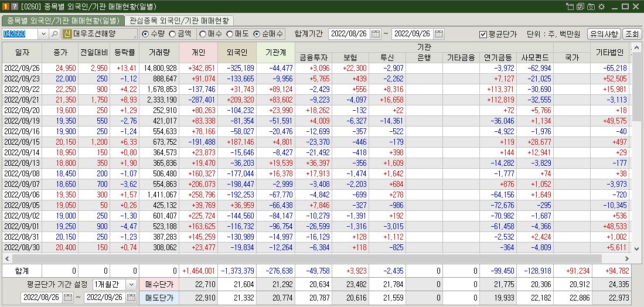The width and height of the screenshot is (644, 307).
Task: Click the vertical scrollbar down arrow
Action: [x=636, y=249]
